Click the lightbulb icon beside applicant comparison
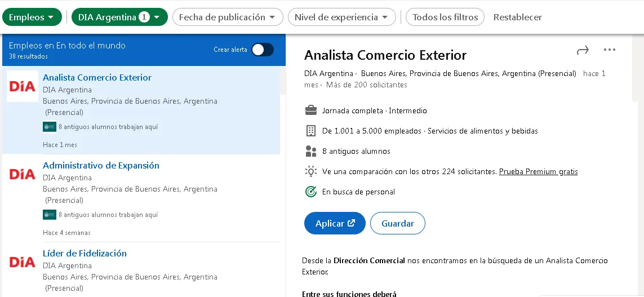 point(311,171)
